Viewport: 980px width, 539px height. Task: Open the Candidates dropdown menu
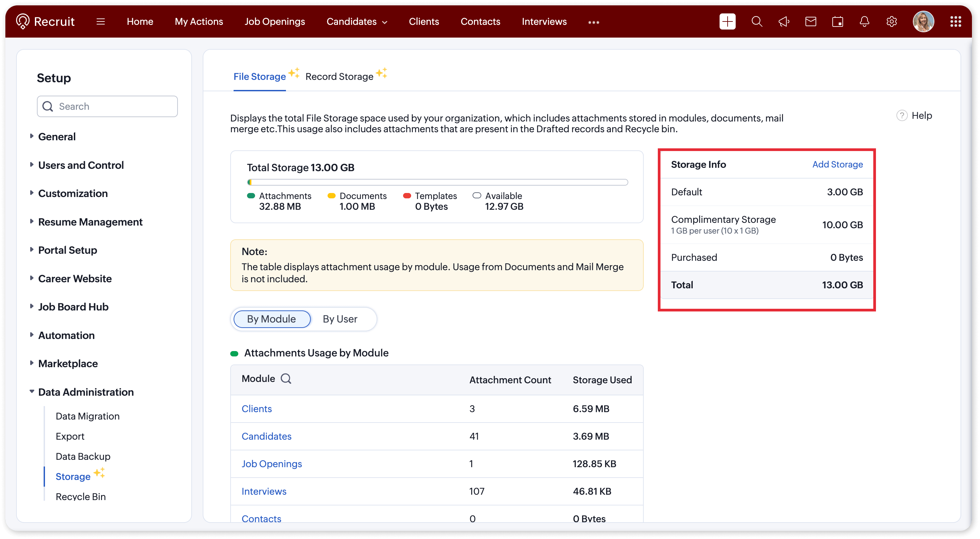click(x=356, y=22)
